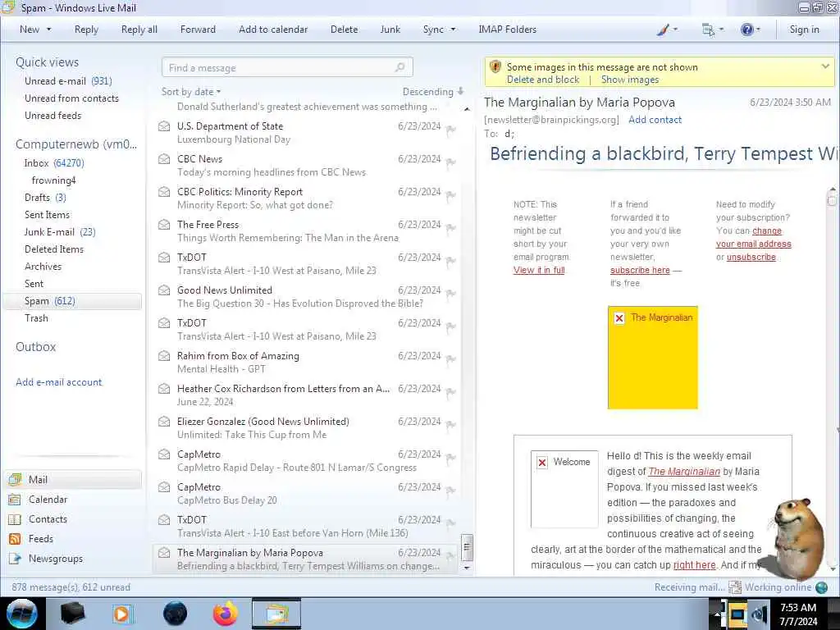This screenshot has height=630, width=840.
Task: Select CBC Politics: Minority Report message
Action: (x=305, y=199)
